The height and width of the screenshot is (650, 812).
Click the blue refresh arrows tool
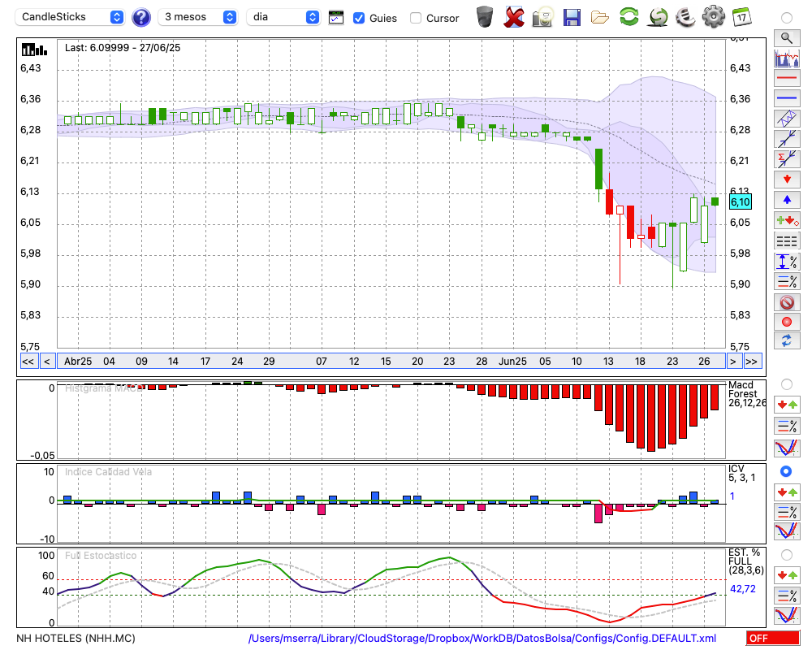(787, 341)
